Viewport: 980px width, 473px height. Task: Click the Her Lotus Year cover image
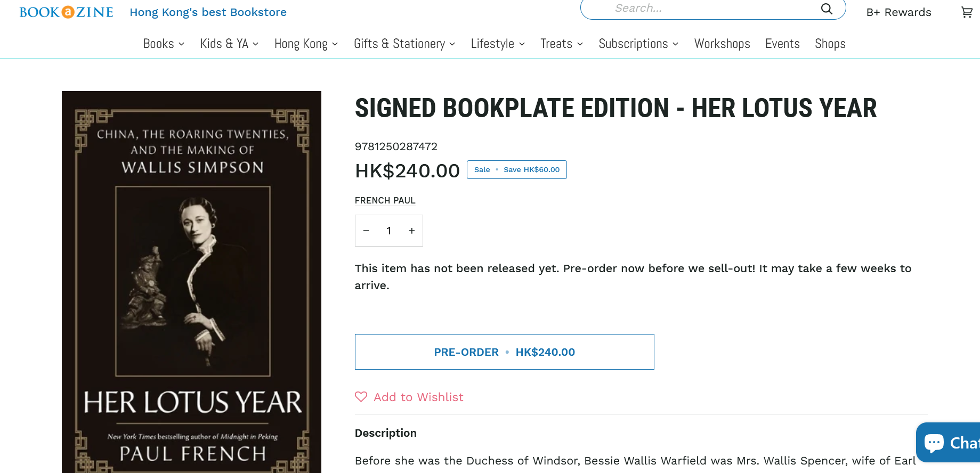tap(191, 282)
